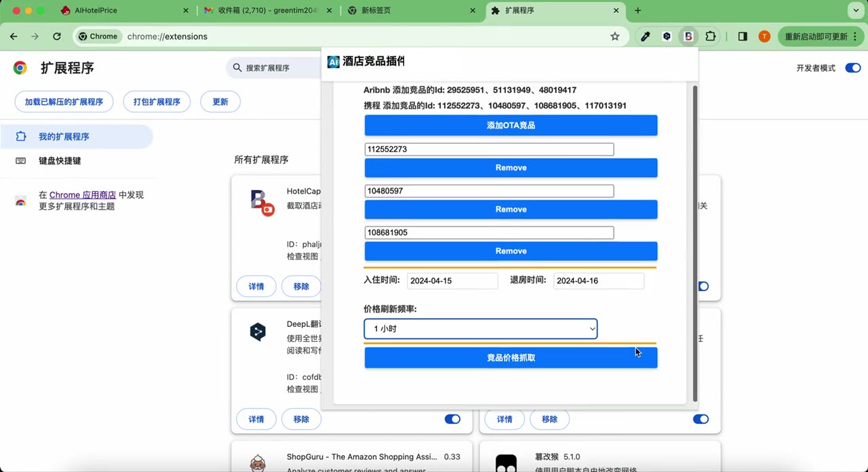Click 打包扩展程序 button
Viewport: 868px width, 472px height.
click(157, 102)
